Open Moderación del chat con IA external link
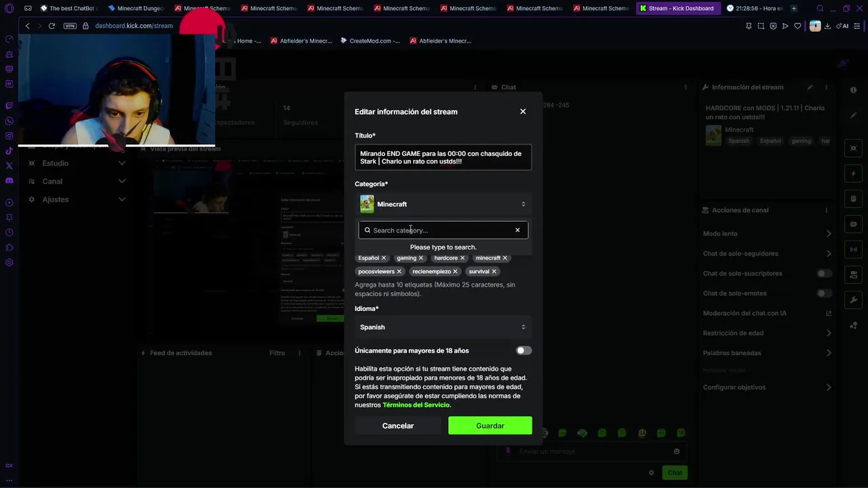The width and height of the screenshot is (868, 488). click(x=829, y=313)
